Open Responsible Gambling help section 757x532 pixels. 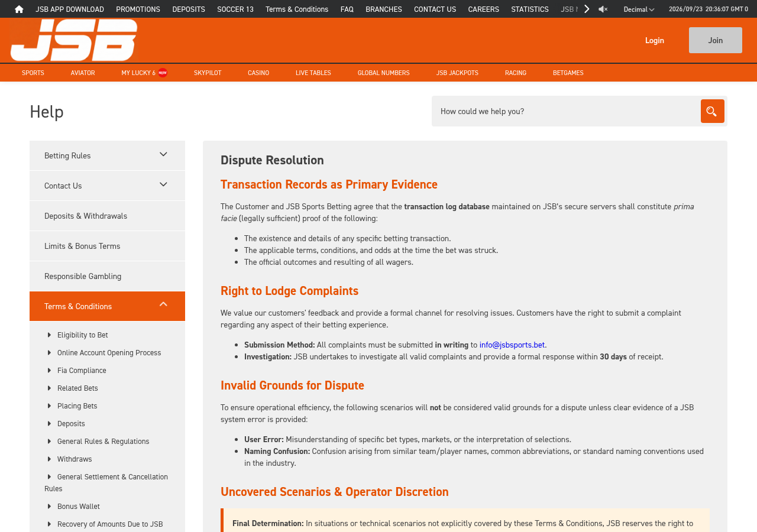pyautogui.click(x=107, y=276)
